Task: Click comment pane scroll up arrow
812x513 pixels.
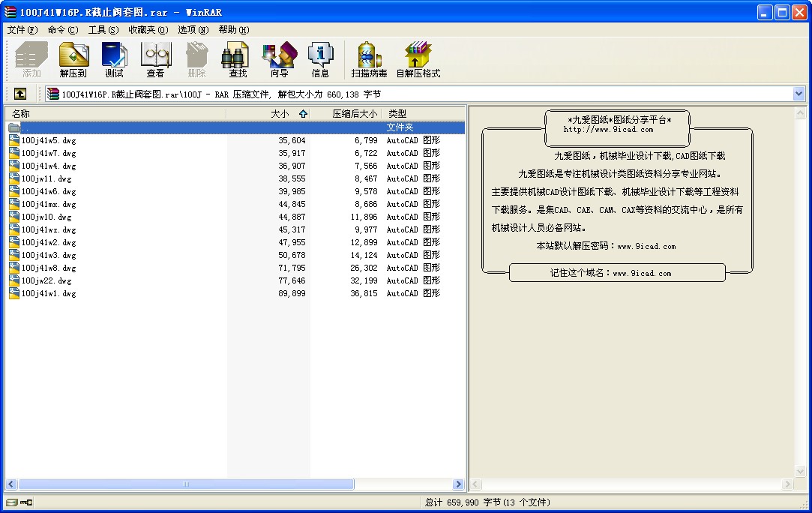Action: [x=800, y=112]
